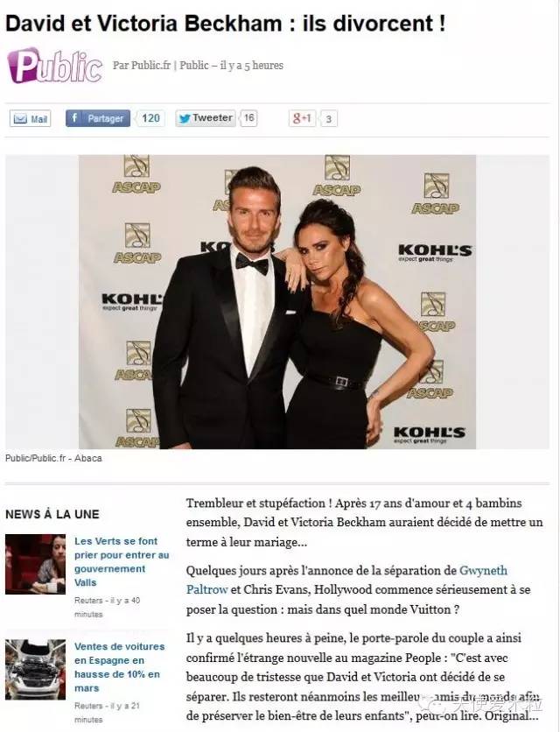
Task: Click the Public magazine logo
Action: pyautogui.click(x=54, y=66)
